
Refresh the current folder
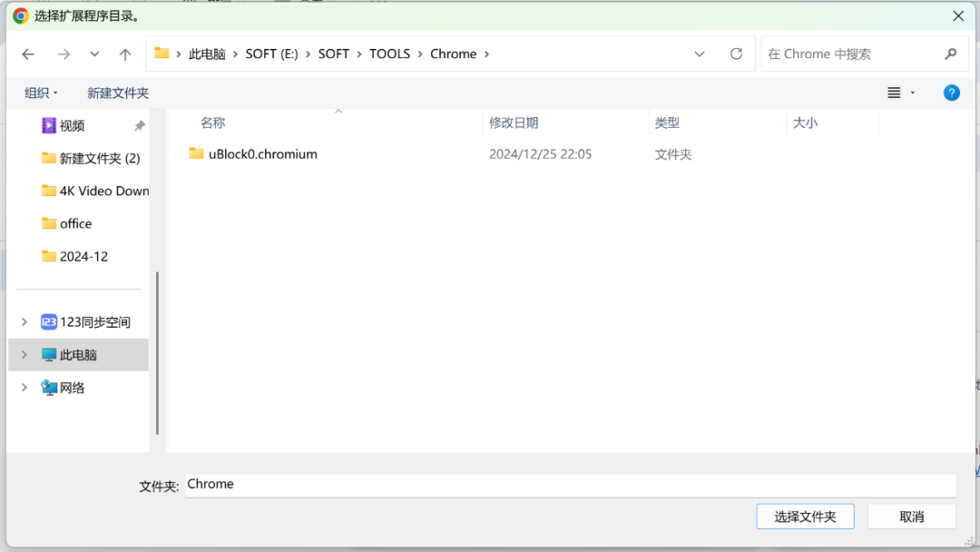[x=736, y=54]
